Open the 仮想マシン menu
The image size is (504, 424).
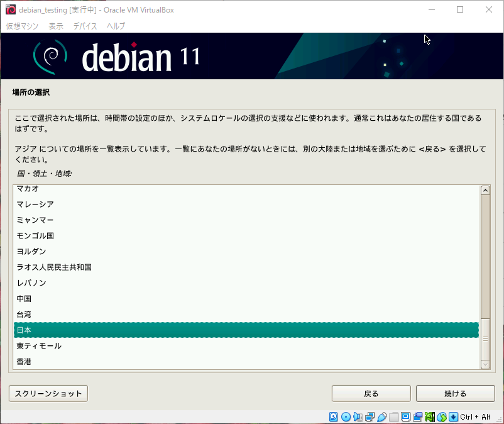click(x=22, y=26)
